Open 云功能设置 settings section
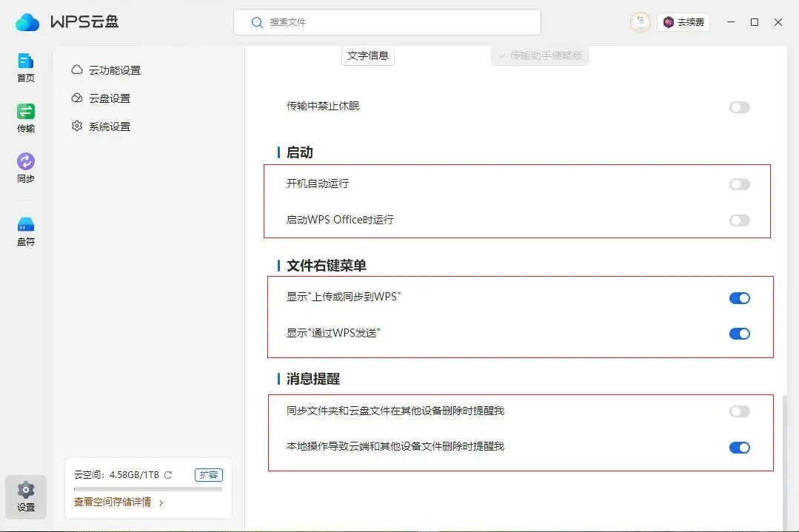Image resolution: width=799 pixels, height=532 pixels. [x=107, y=70]
